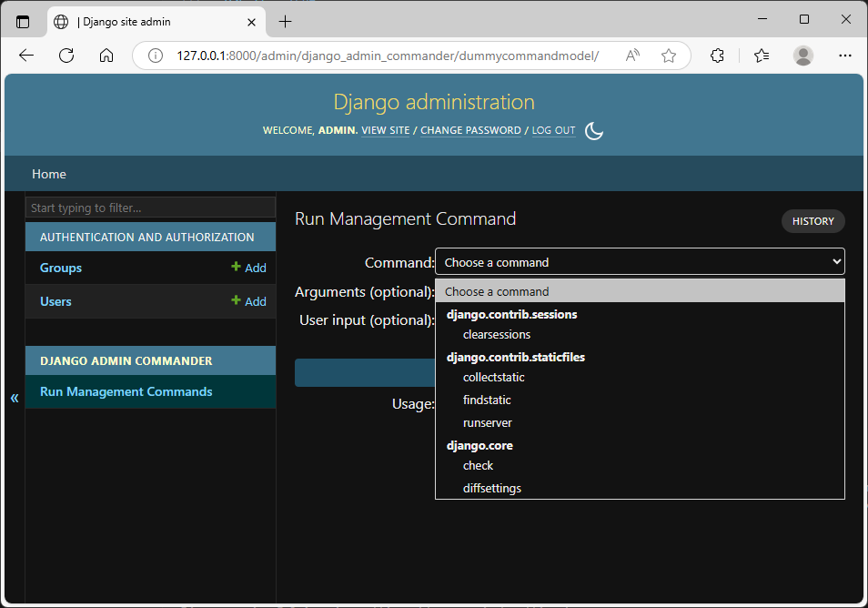Select collectstatic command option

(494, 377)
